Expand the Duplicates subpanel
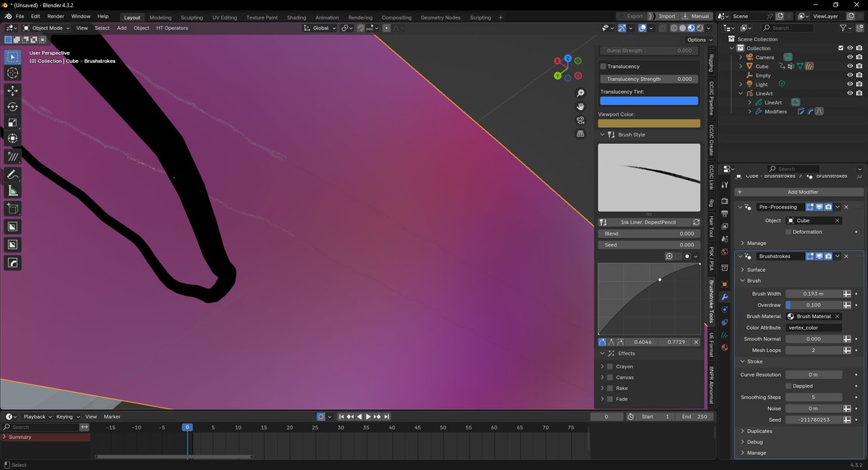Image resolution: width=868 pixels, height=470 pixels. pyautogui.click(x=742, y=431)
